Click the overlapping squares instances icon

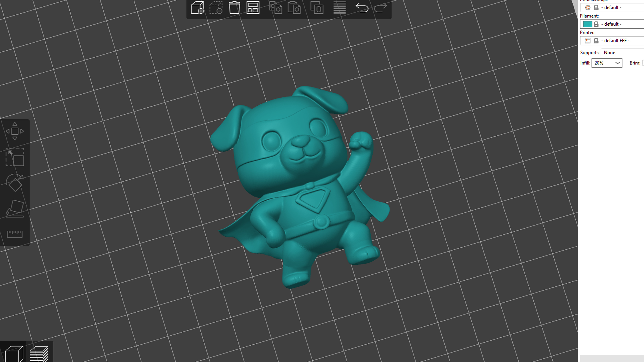pos(317,8)
